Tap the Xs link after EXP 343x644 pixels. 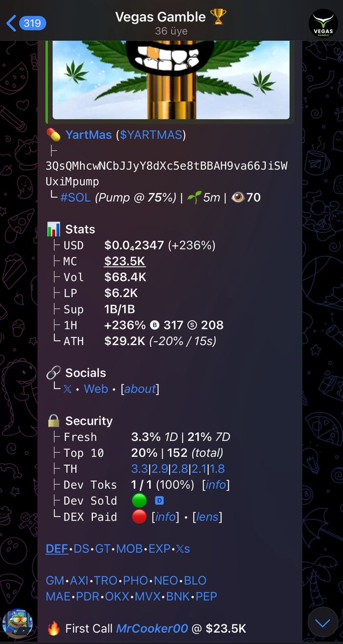pyautogui.click(x=184, y=548)
